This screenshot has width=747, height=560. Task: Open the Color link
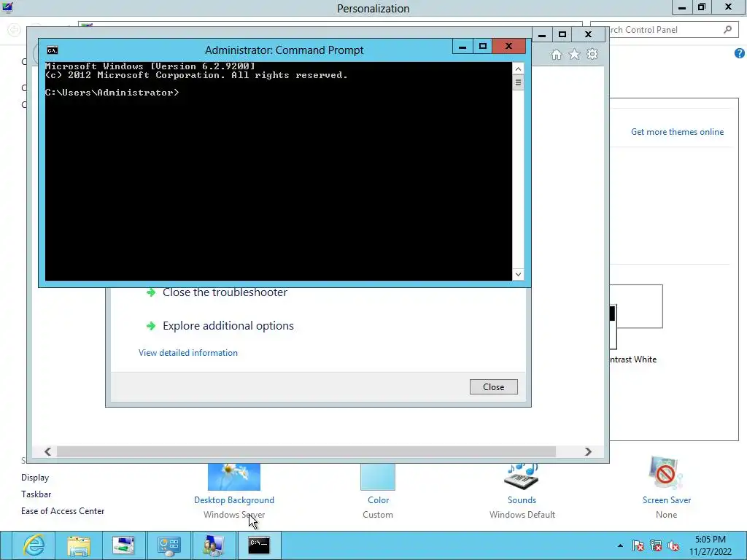(379, 500)
